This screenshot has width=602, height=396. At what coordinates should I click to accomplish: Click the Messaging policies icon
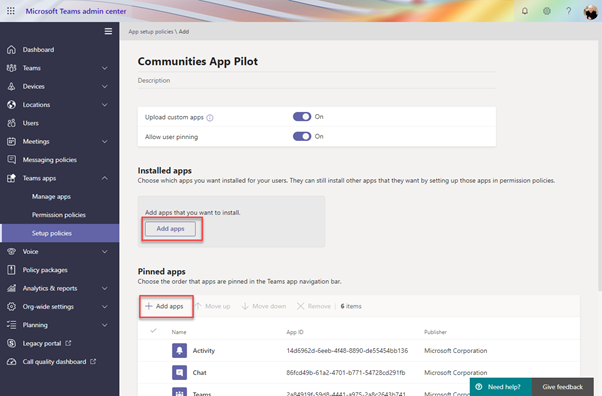(x=12, y=160)
